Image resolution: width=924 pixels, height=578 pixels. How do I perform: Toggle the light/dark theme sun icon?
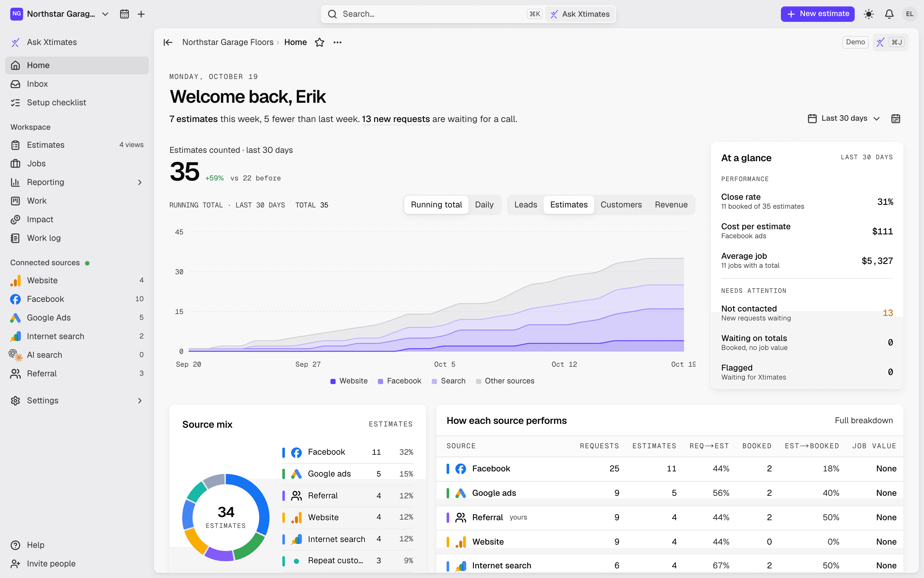coord(868,14)
